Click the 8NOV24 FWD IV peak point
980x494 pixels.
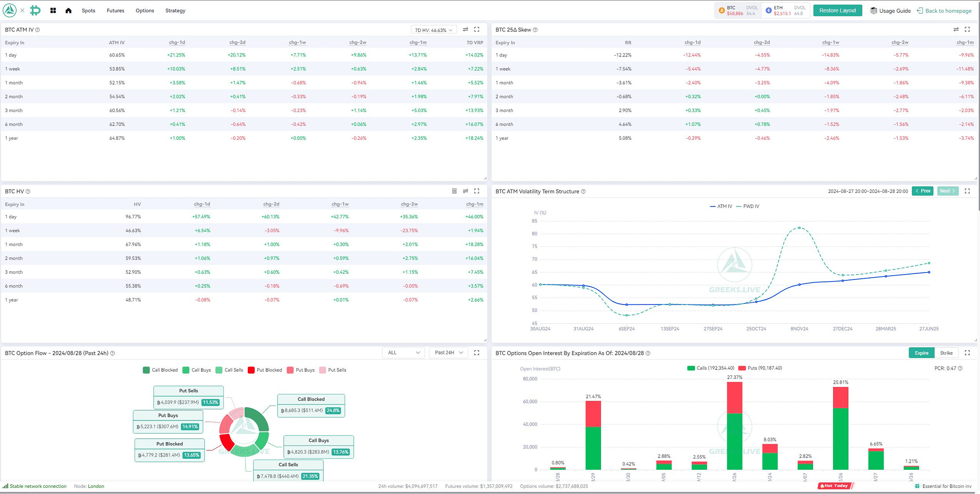(x=799, y=228)
